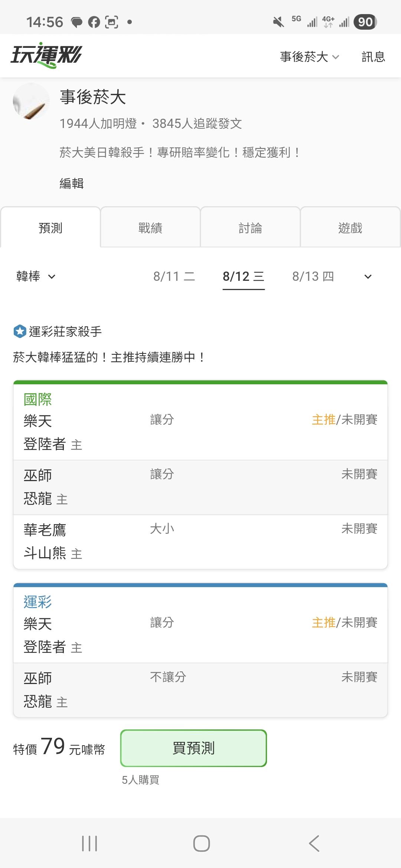Open the 韓棒 league dropdown
The image size is (401, 868).
click(x=36, y=276)
